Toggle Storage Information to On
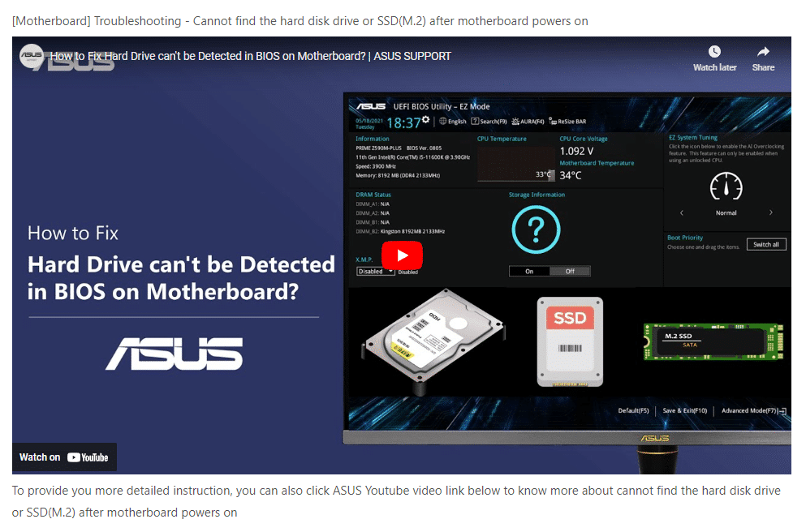 (529, 271)
